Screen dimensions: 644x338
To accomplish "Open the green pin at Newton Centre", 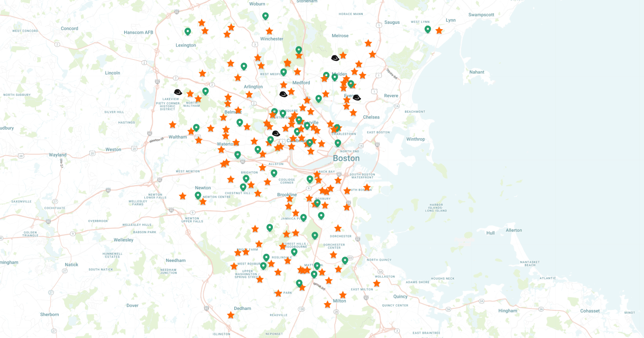I will tap(198, 195).
